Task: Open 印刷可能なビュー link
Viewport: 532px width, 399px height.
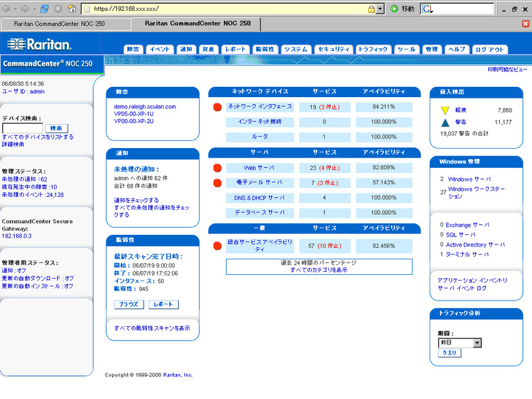Action: 508,70
